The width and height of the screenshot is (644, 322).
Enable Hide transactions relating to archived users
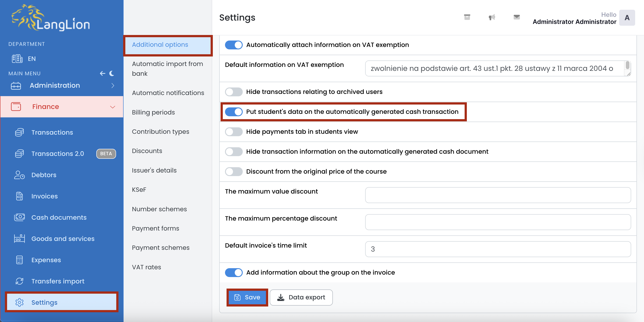pyautogui.click(x=233, y=92)
